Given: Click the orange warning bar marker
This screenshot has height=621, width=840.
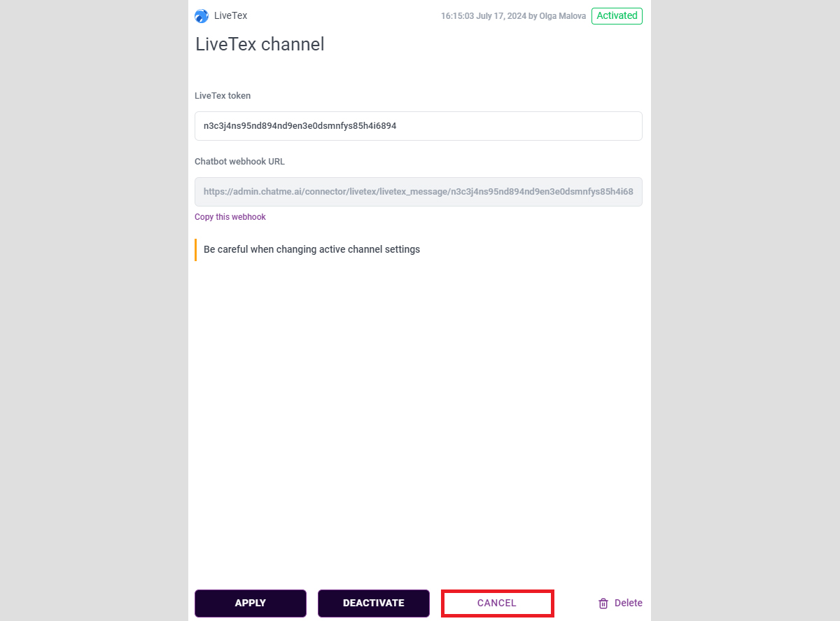Looking at the screenshot, I should [x=195, y=250].
